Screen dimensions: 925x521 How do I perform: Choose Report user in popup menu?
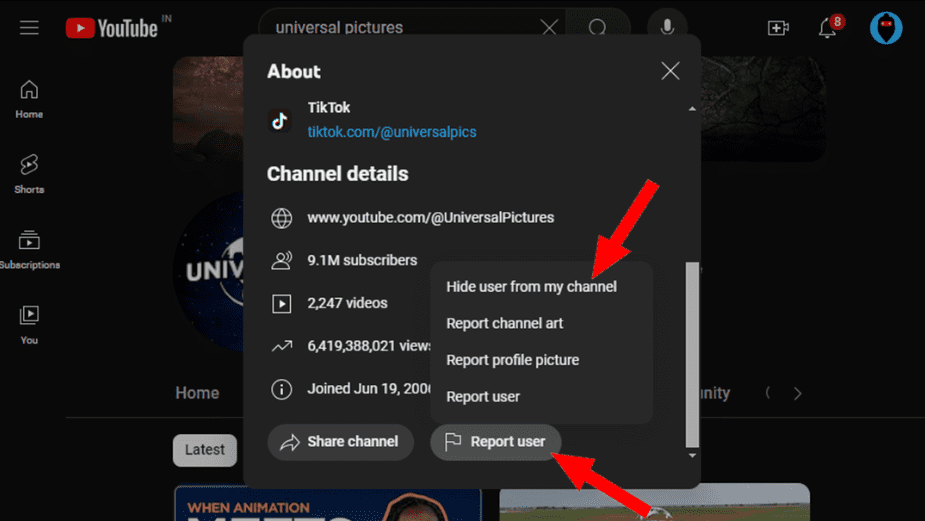[483, 397]
